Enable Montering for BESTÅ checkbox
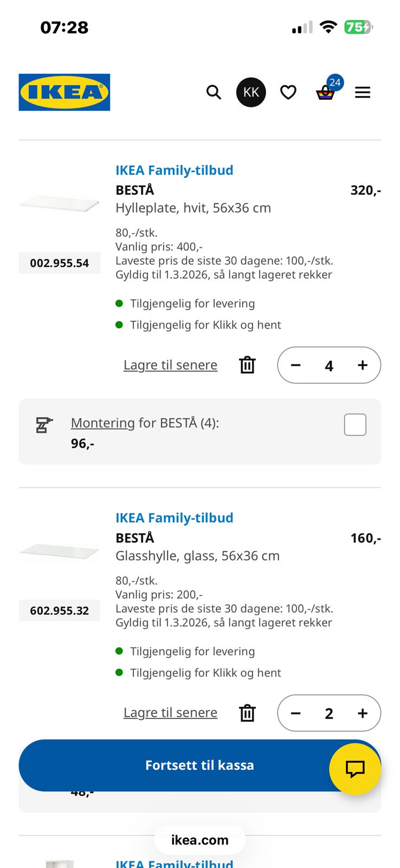Image resolution: width=400 pixels, height=868 pixels. click(x=355, y=425)
